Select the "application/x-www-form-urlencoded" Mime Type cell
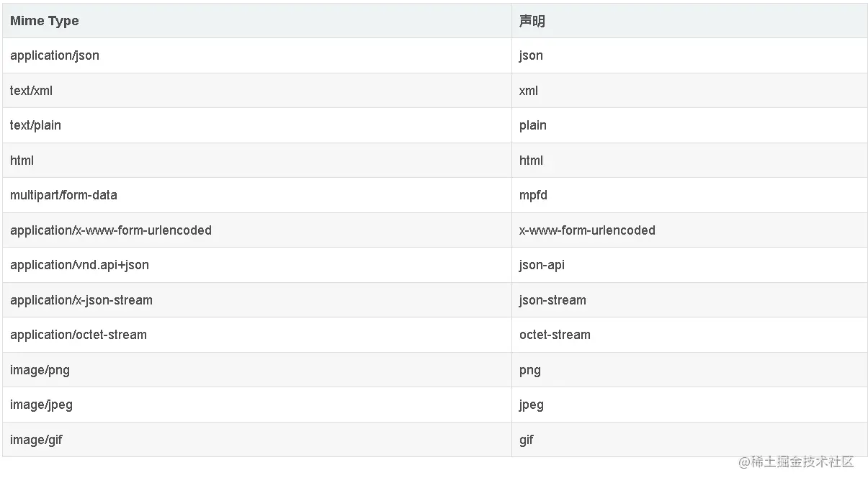This screenshot has height=483, width=868. click(111, 230)
